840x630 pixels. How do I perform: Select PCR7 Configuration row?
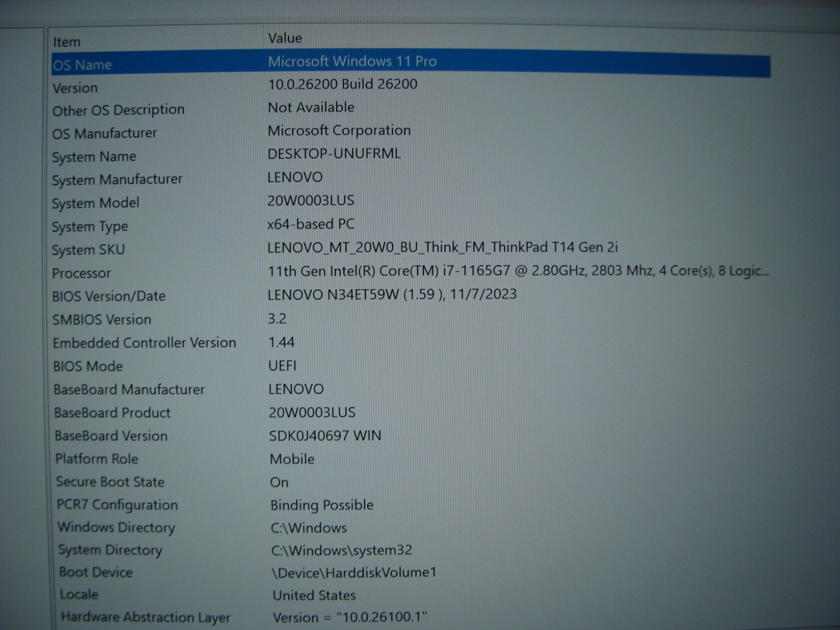point(117,505)
